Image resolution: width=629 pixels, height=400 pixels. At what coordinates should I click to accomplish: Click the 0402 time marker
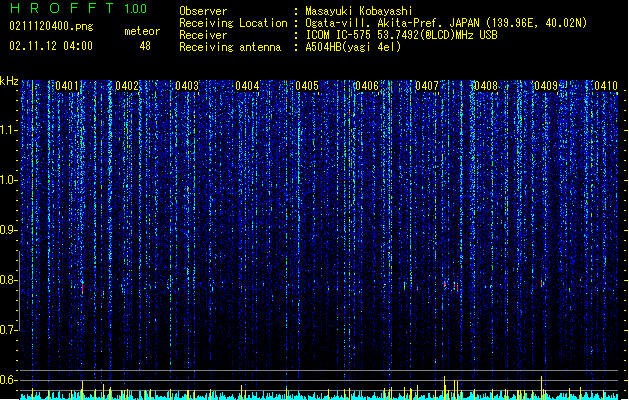tap(127, 86)
